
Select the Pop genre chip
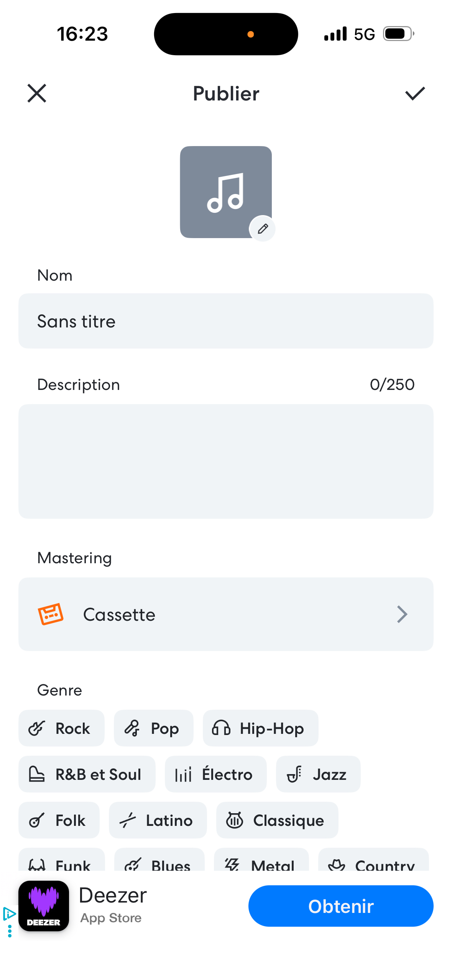[x=153, y=728]
